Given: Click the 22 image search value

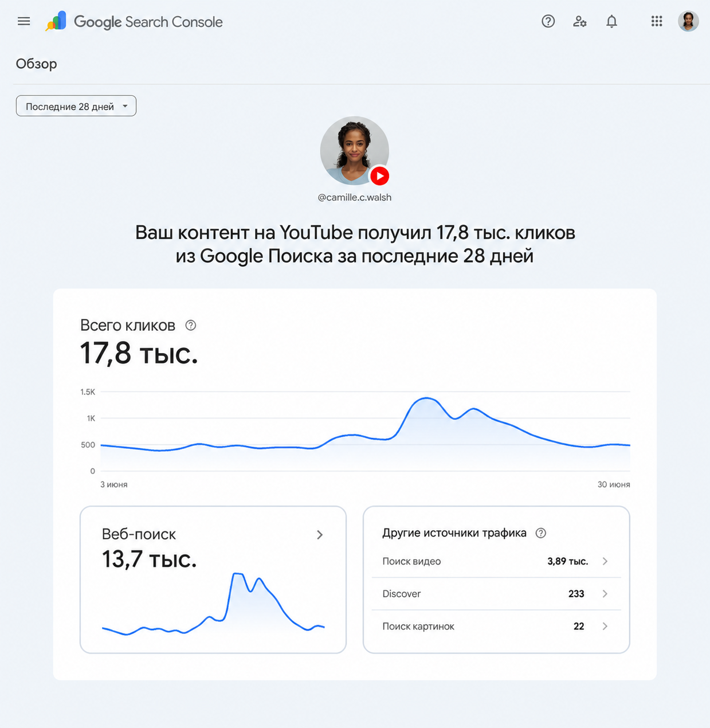Looking at the screenshot, I should [579, 627].
